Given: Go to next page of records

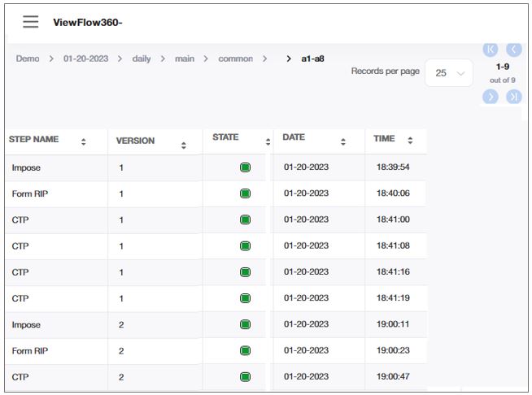Looking at the screenshot, I should tap(490, 97).
